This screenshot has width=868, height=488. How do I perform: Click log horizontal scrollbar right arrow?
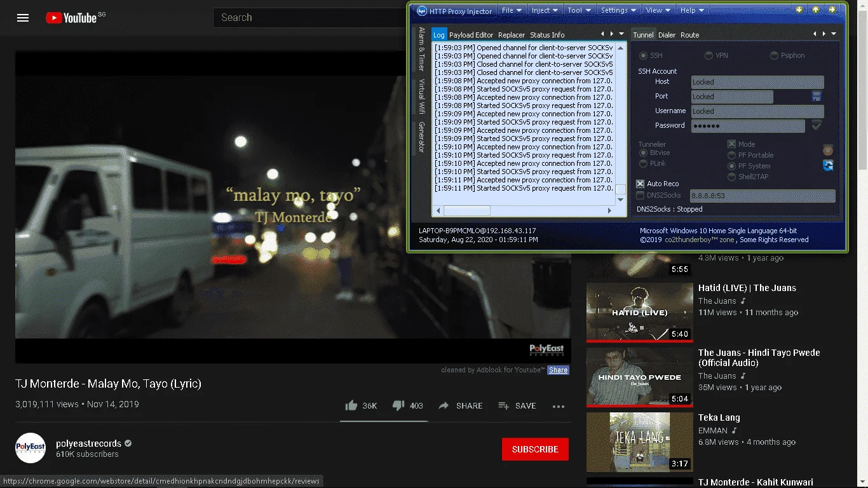(611, 210)
